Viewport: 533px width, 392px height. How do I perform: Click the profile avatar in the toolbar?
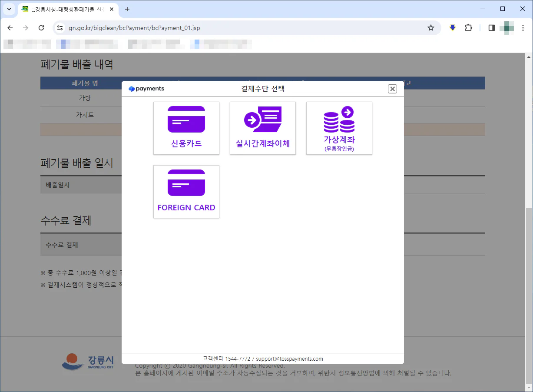[x=507, y=28]
